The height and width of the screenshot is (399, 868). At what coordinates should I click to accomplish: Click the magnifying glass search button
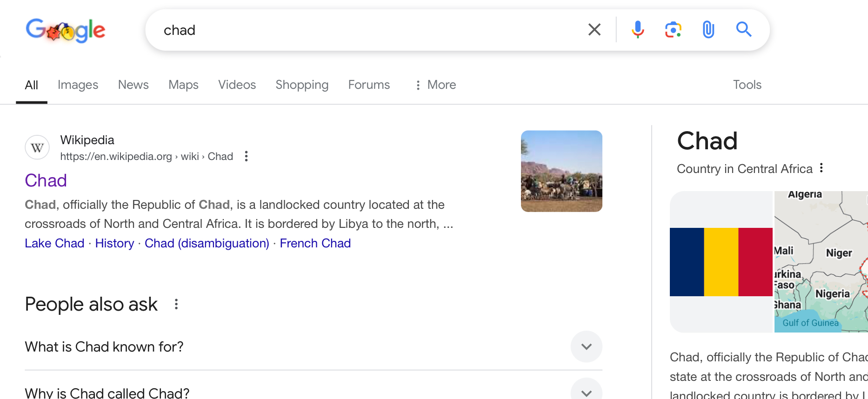[x=743, y=30]
